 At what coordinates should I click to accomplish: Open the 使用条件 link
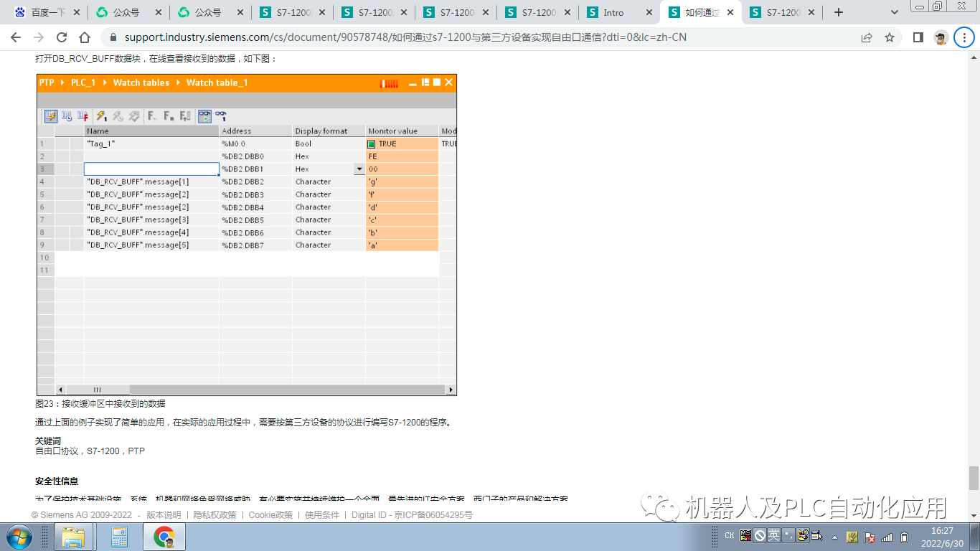[x=322, y=515]
